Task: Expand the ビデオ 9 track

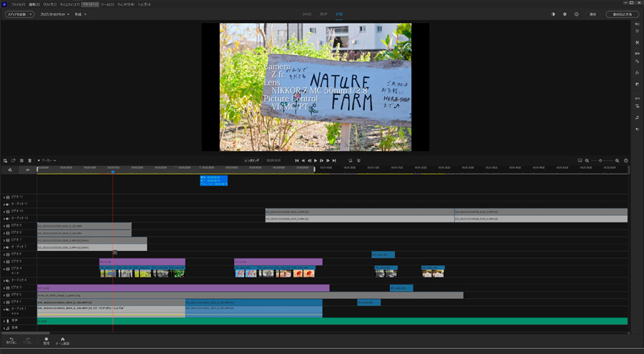Action: tap(4, 226)
